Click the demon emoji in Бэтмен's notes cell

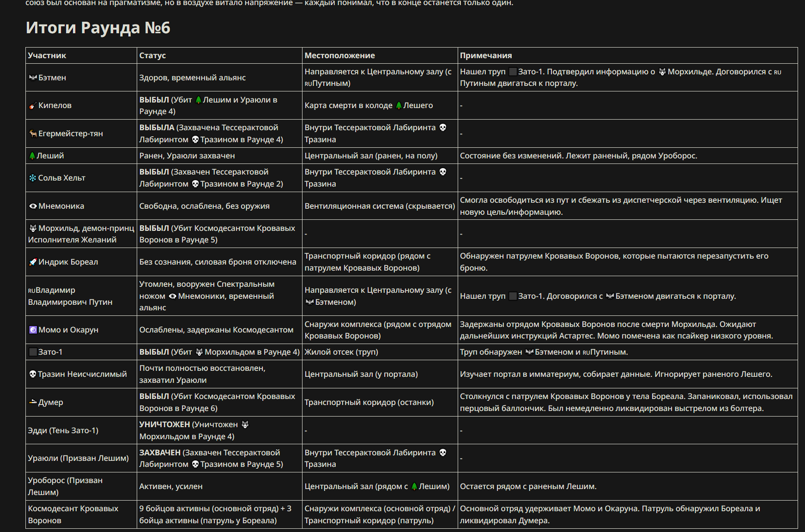662,72
